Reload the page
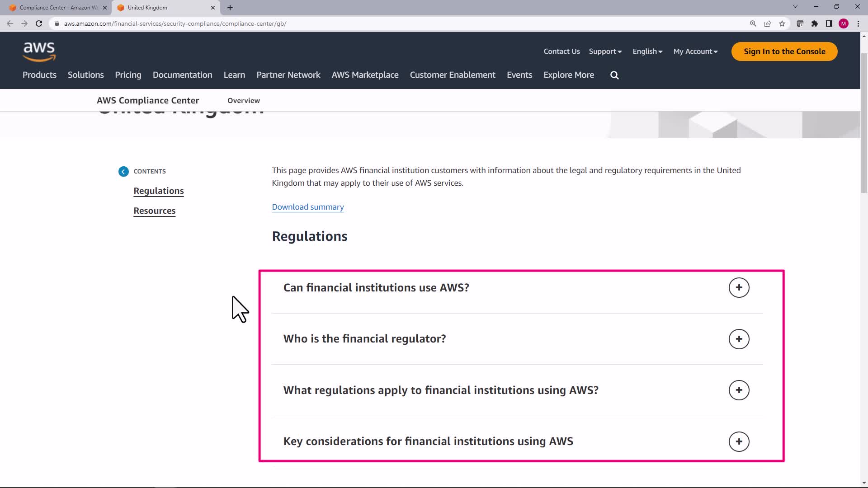Image resolution: width=868 pixels, height=488 pixels. pyautogui.click(x=39, y=24)
